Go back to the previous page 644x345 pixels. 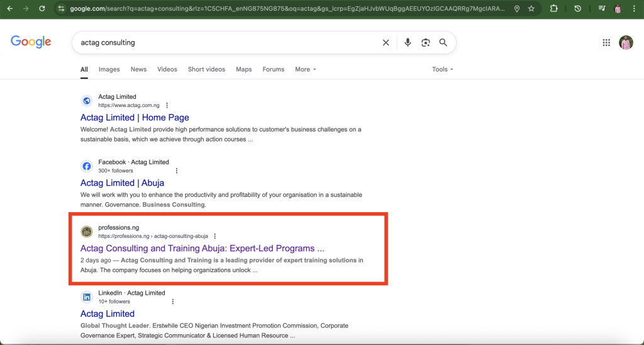tap(10, 8)
